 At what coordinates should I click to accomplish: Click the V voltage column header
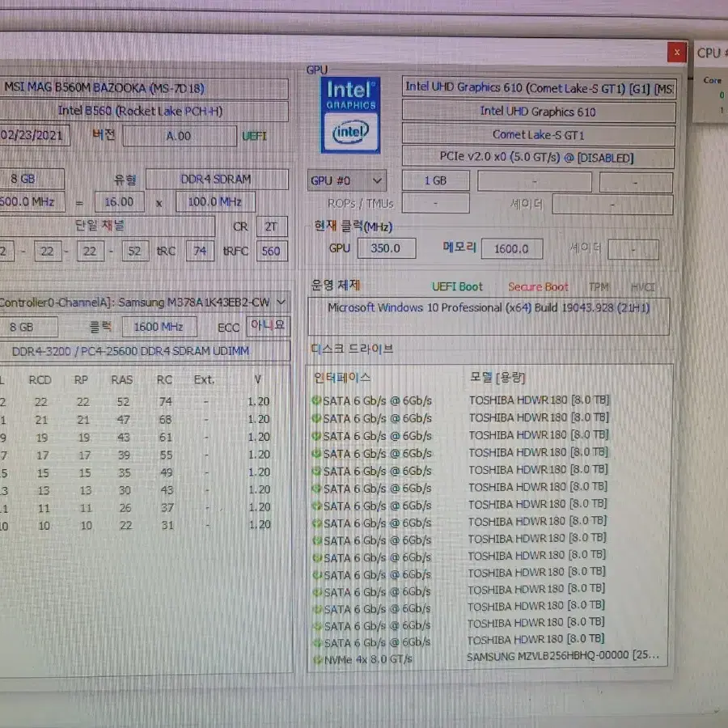[258, 380]
